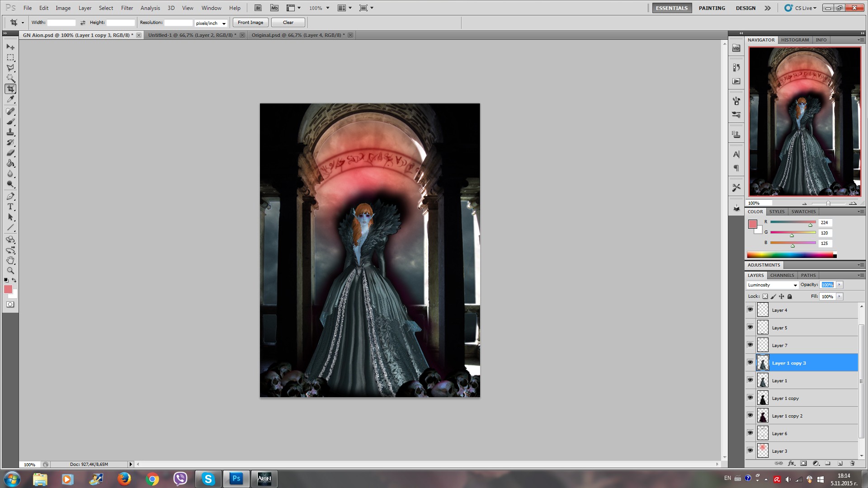Viewport: 868px width, 488px height.
Task: Add a layer style with fx button
Action: 791,463
